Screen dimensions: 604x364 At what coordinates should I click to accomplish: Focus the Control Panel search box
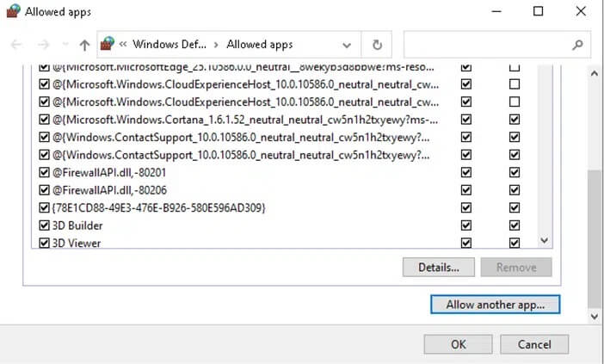click(x=497, y=45)
